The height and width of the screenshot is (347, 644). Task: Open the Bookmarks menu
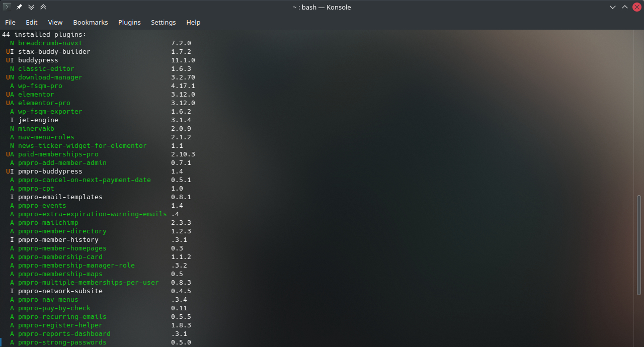click(x=91, y=22)
